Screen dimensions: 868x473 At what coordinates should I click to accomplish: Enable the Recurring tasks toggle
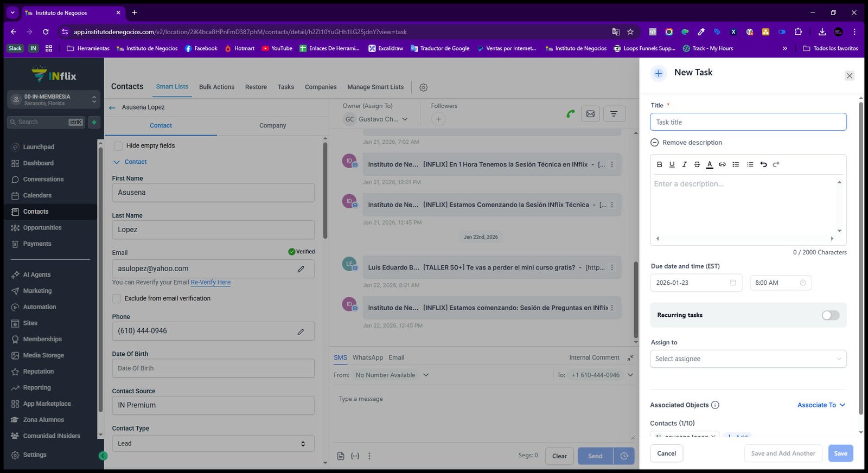tap(830, 315)
